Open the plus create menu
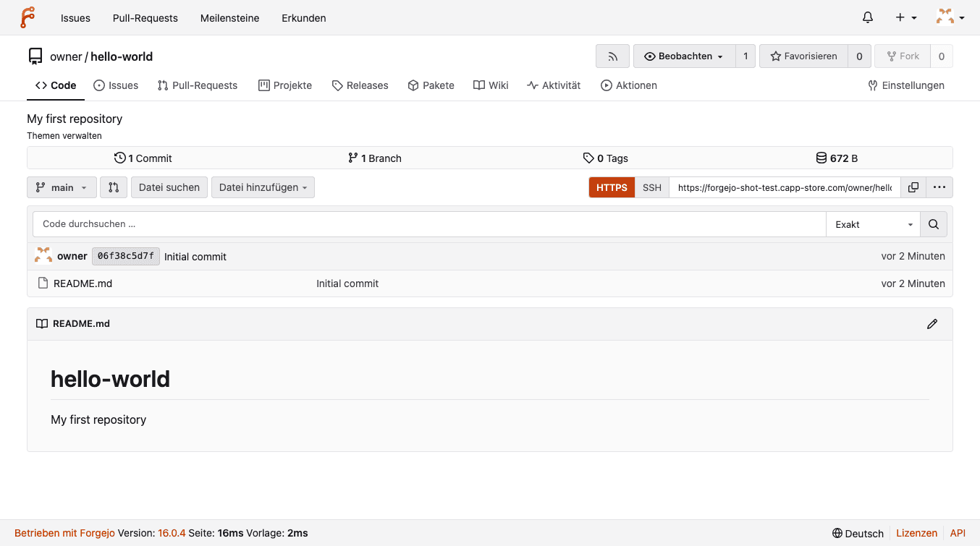Viewport: 980px width, 546px height. [x=906, y=17]
